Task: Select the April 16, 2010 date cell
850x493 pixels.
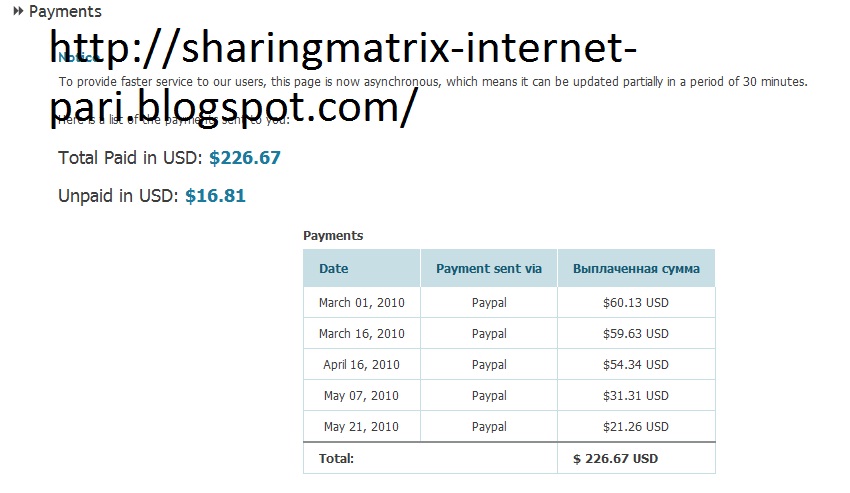Action: [361, 364]
